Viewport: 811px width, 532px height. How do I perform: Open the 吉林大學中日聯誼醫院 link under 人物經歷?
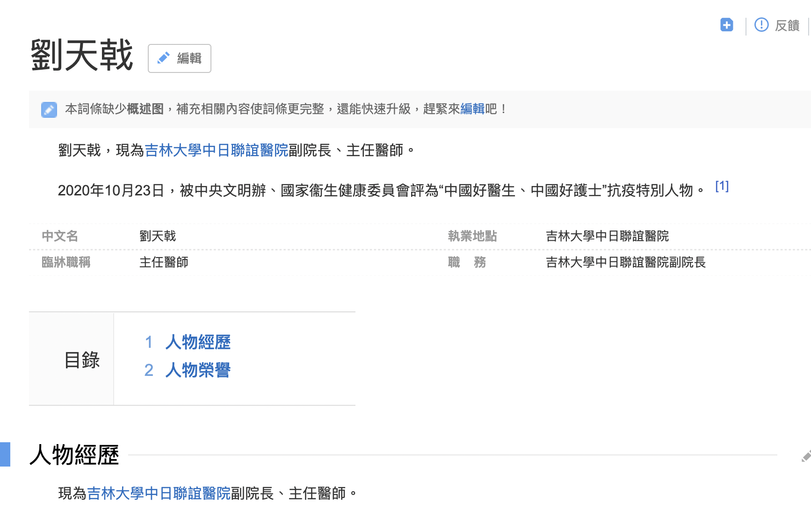coord(159,492)
